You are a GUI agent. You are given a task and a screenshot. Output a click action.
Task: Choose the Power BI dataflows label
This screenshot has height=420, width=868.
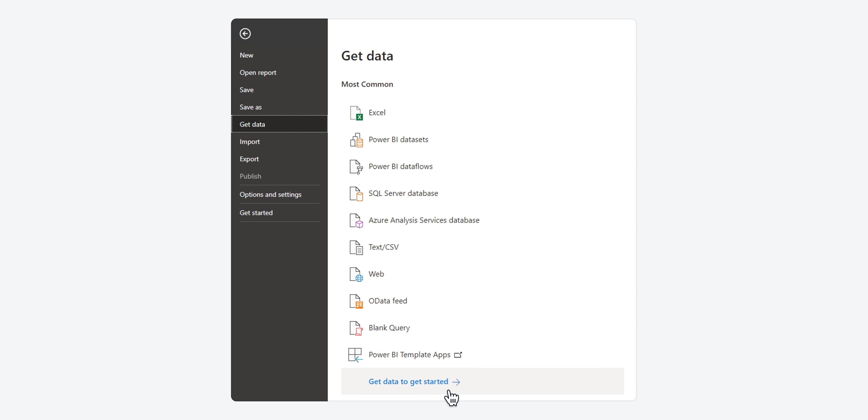(x=400, y=167)
